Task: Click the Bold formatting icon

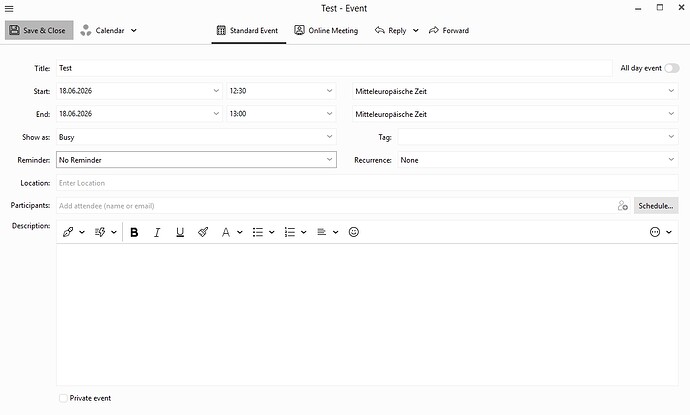Action: [134, 232]
